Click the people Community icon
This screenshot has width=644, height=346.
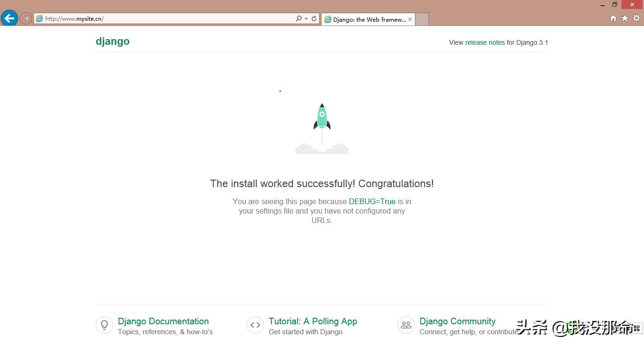click(406, 325)
